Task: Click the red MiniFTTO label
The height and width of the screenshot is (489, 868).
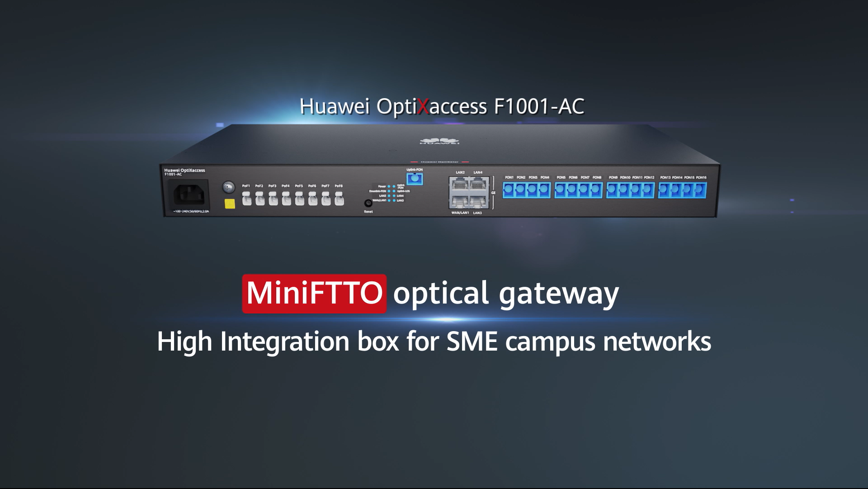Action: [314, 293]
